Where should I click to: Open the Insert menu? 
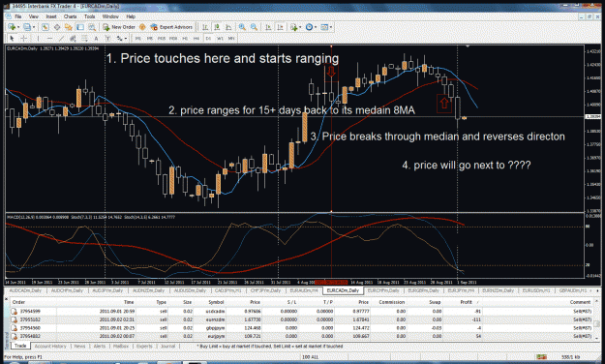tap(51, 16)
